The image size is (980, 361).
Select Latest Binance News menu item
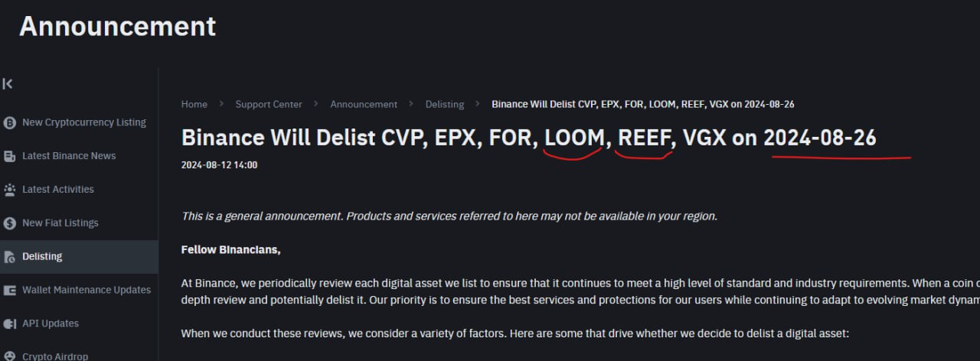point(69,156)
